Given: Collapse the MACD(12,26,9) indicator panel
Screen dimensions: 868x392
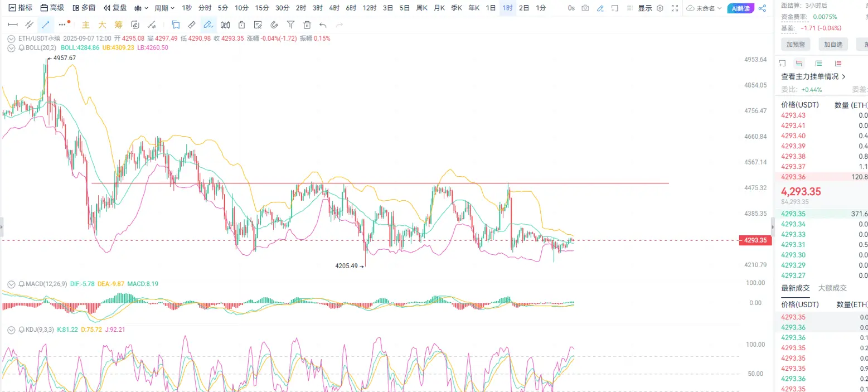Looking at the screenshot, I should (x=12, y=284).
